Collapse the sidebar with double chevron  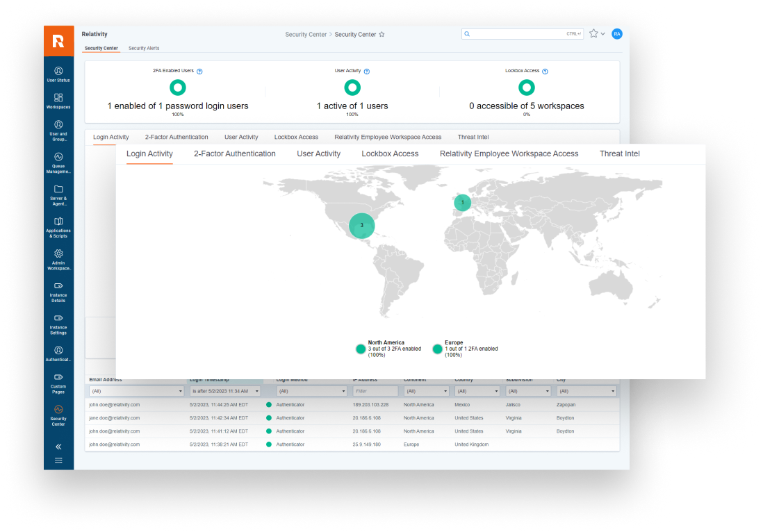point(58,447)
